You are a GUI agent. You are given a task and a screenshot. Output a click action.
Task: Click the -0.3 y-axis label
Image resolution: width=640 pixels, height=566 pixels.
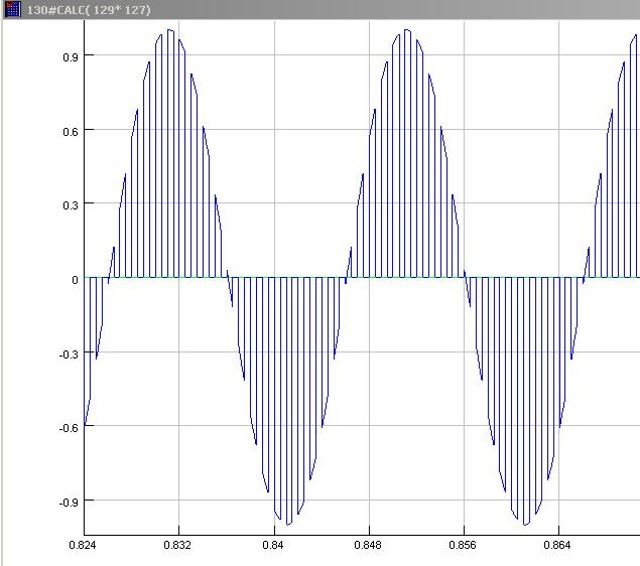(x=69, y=354)
